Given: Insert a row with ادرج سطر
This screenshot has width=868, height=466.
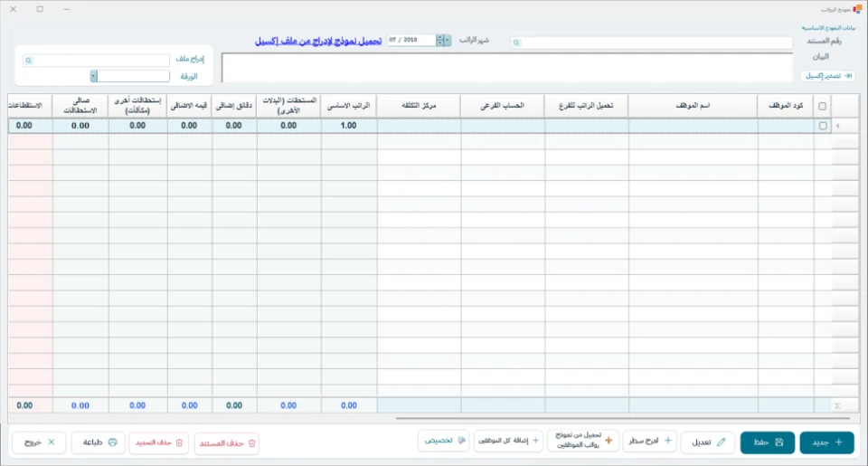Looking at the screenshot, I should 650,441.
